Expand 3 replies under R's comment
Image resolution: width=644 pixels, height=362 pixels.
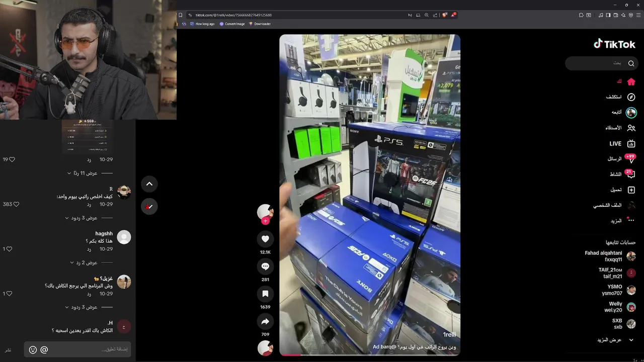coord(81,218)
